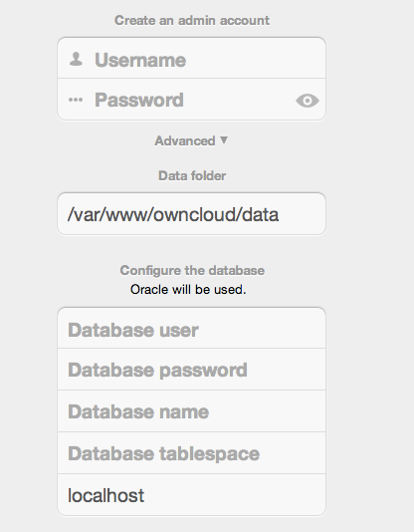Image resolution: width=414 pixels, height=532 pixels.
Task: Select the Data folder path field
Action: click(191, 214)
